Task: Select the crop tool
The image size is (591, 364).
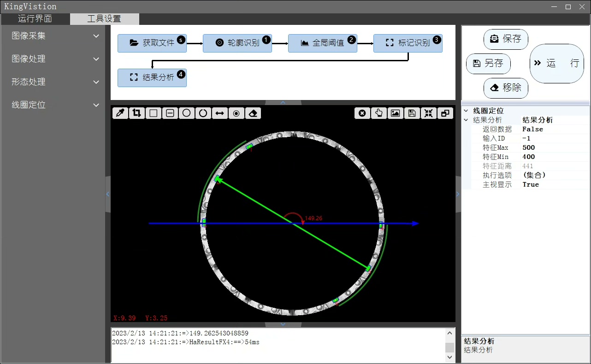Action: [x=137, y=113]
